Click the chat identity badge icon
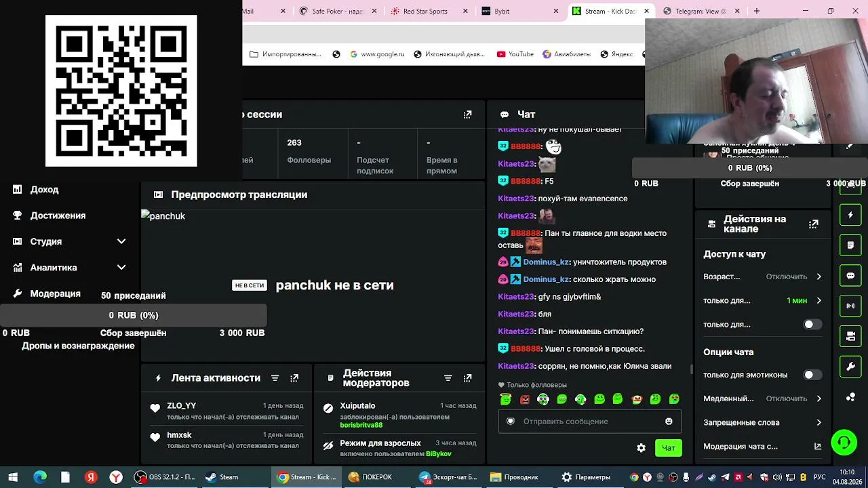Image resolution: width=868 pixels, height=488 pixels. [x=511, y=422]
